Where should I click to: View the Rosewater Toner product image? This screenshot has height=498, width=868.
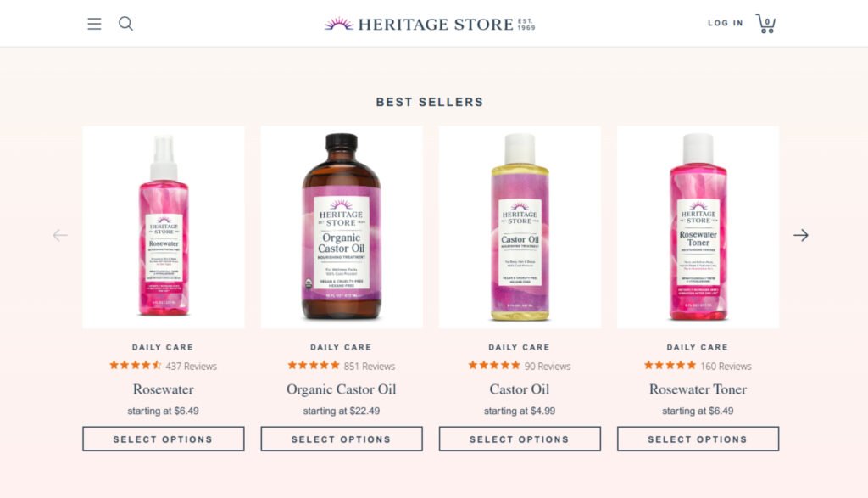click(697, 227)
